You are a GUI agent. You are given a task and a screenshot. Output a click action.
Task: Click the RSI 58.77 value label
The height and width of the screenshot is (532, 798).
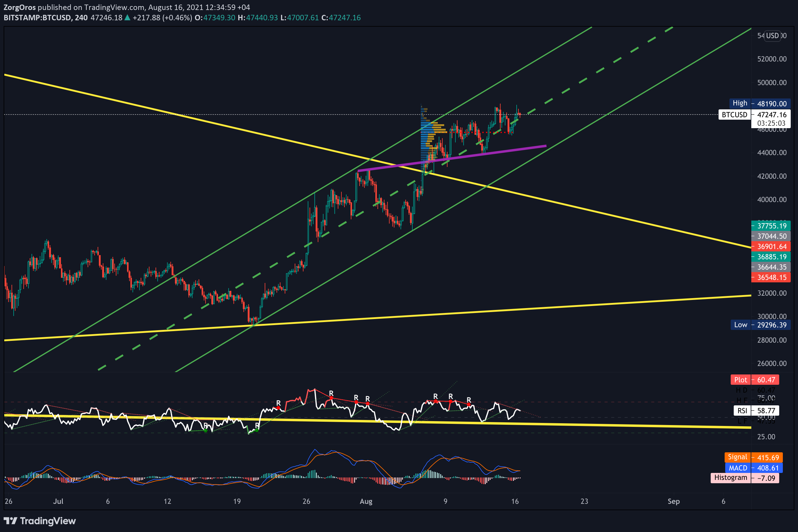pos(756,411)
